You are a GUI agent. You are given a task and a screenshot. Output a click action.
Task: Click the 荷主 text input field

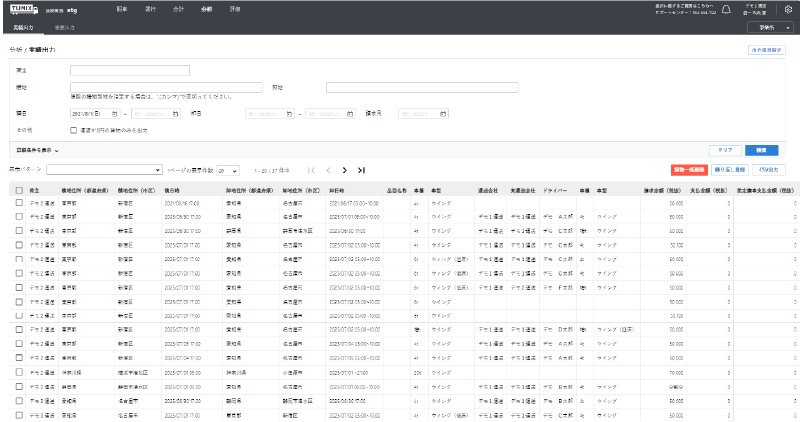[130, 71]
